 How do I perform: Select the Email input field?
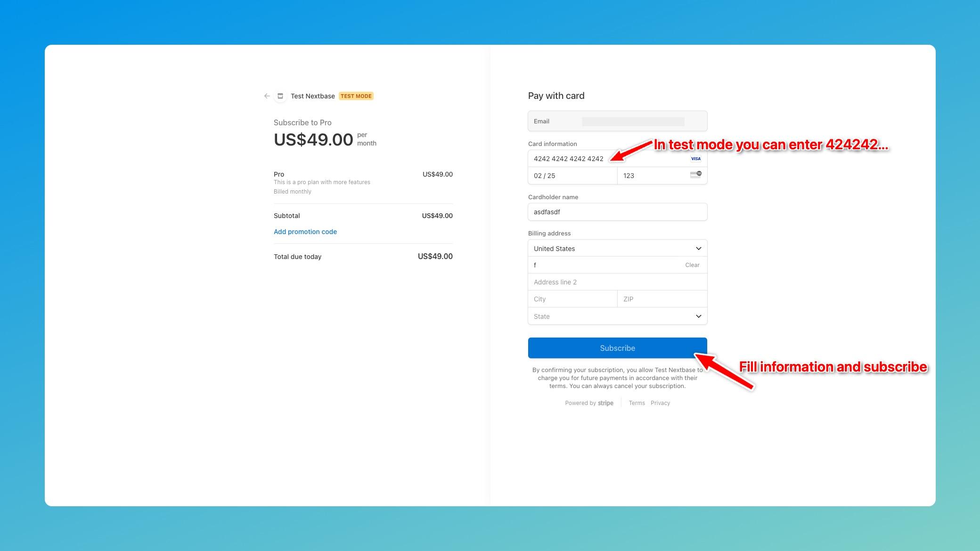pos(617,121)
